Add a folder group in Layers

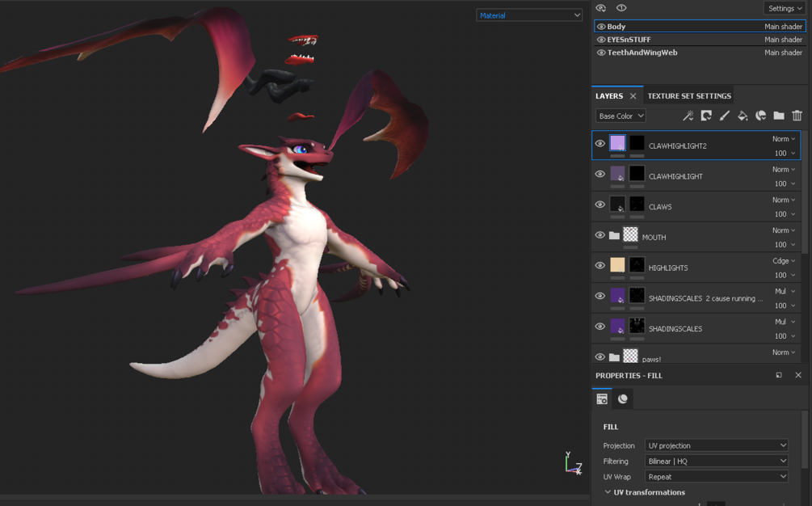pyautogui.click(x=778, y=116)
